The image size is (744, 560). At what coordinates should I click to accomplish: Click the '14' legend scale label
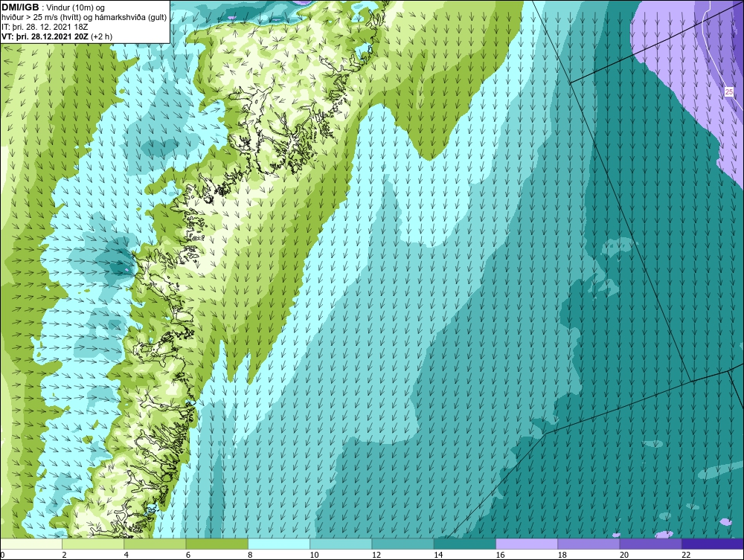438,555
